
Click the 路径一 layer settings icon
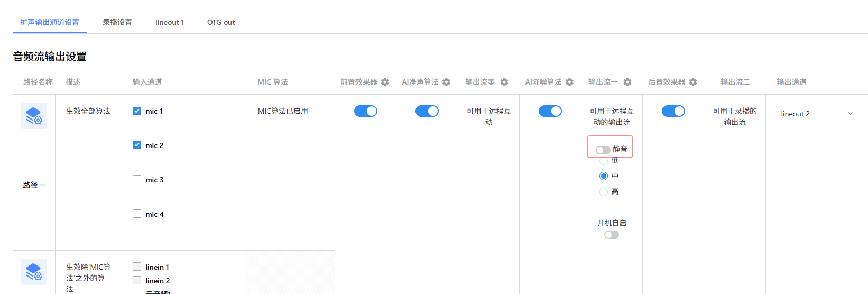click(x=34, y=116)
